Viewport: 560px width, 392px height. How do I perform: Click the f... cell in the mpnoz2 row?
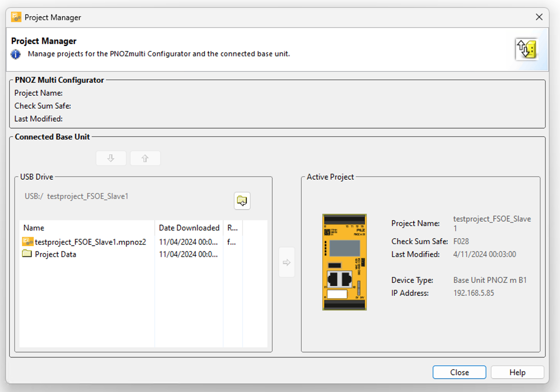(231, 242)
